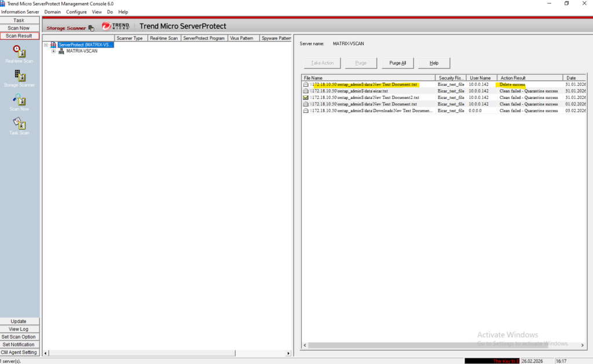This screenshot has width=593, height=364.
Task: Click the small icon beside Storage Scanner header
Action: pyautogui.click(x=91, y=28)
